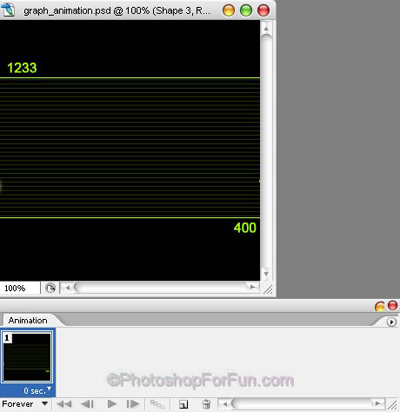Click the 1233 text on canvas
The height and width of the screenshot is (412, 400).
click(22, 68)
